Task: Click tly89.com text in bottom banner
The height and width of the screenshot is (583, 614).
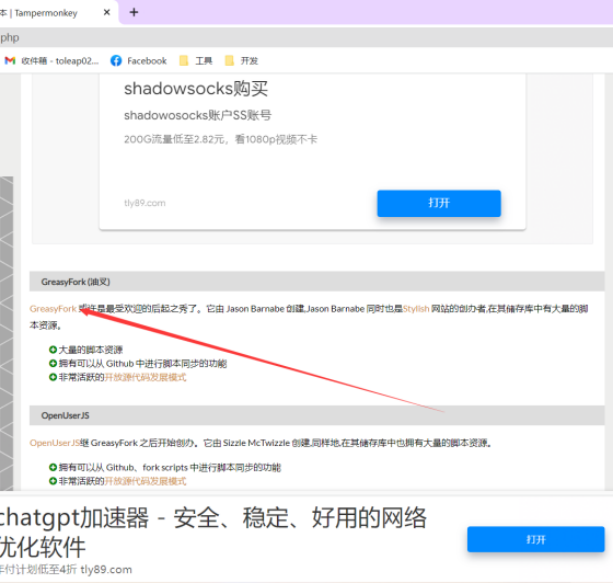Action: 106,569
